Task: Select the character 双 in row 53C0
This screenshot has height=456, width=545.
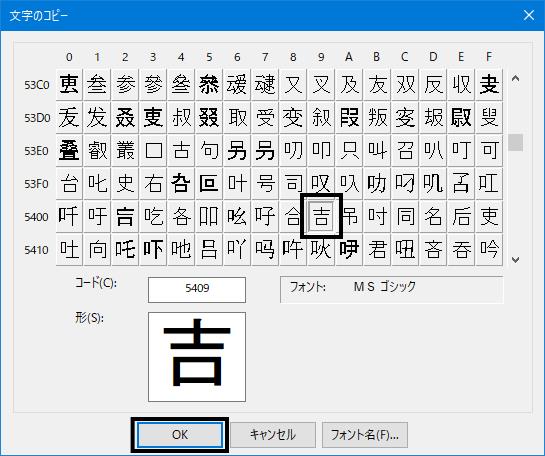Action: (x=405, y=84)
